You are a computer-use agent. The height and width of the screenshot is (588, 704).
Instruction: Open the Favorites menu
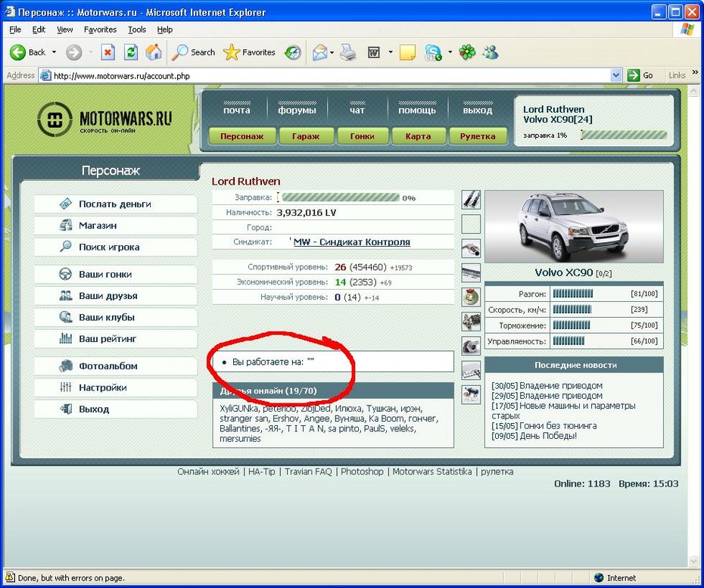[x=100, y=30]
